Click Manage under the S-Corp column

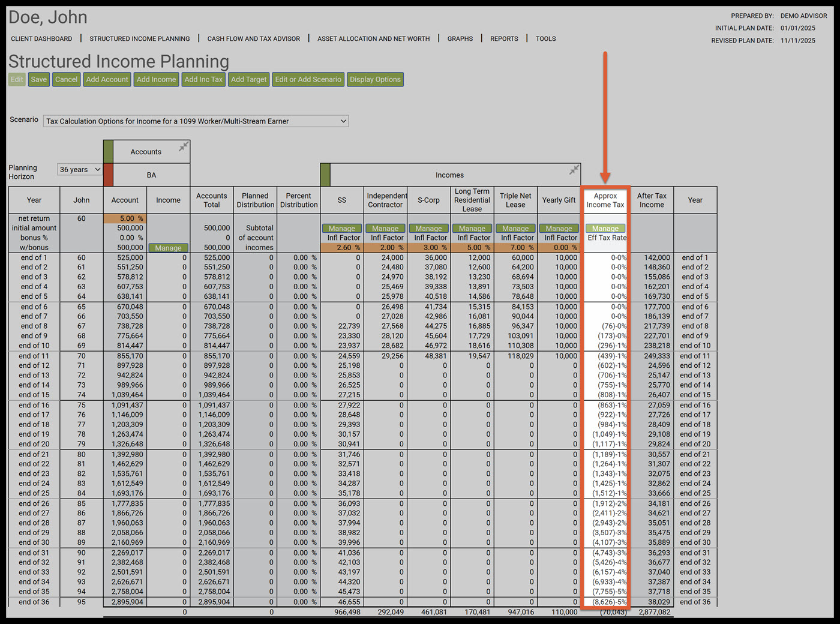pos(428,229)
